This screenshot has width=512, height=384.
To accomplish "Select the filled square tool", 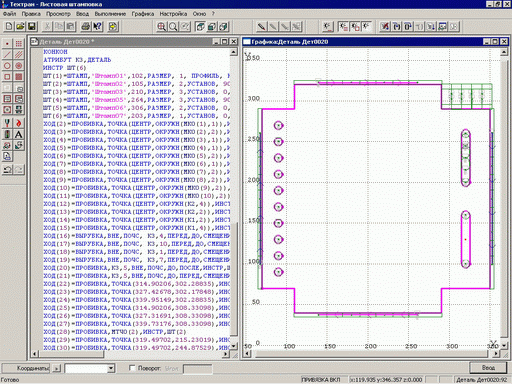I will pyautogui.click(x=19, y=77).
